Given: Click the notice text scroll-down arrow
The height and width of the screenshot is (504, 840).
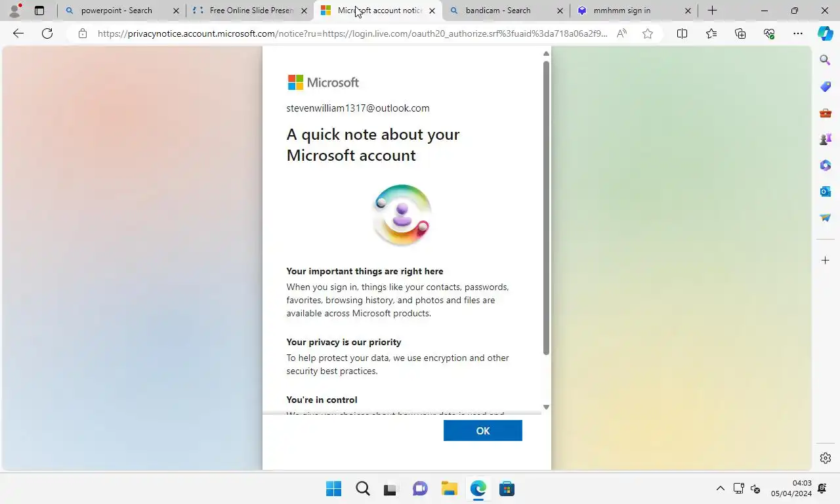Looking at the screenshot, I should pos(546,407).
